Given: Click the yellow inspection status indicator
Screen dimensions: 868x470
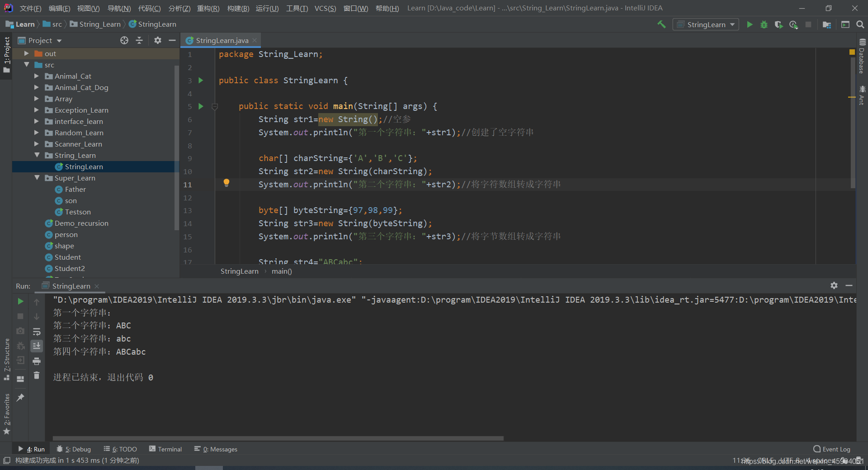Looking at the screenshot, I should [x=852, y=52].
